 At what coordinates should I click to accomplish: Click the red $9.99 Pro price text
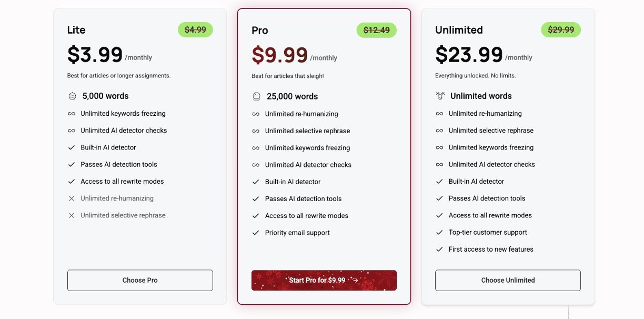(279, 55)
